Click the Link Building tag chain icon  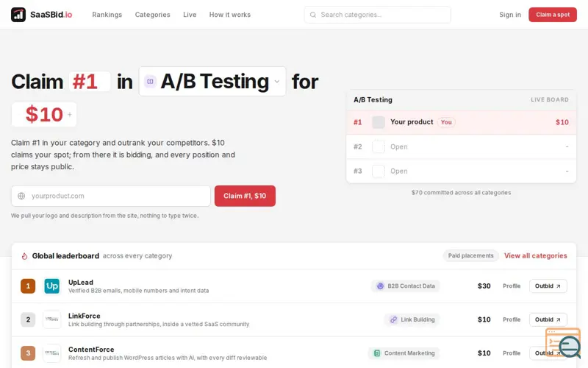pos(393,319)
